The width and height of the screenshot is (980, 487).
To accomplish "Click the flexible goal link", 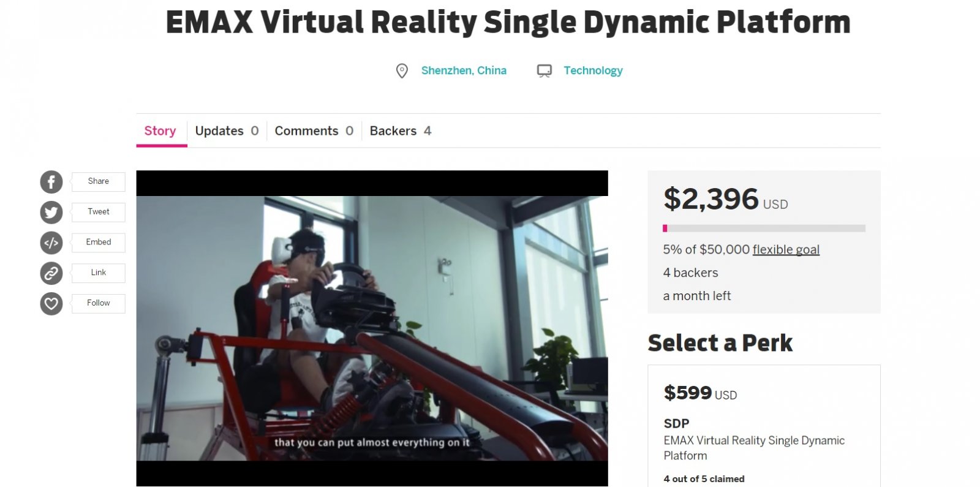I will [x=786, y=249].
